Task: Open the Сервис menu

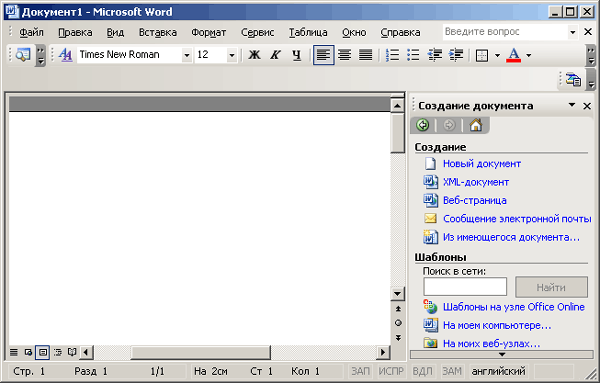Action: [258, 33]
